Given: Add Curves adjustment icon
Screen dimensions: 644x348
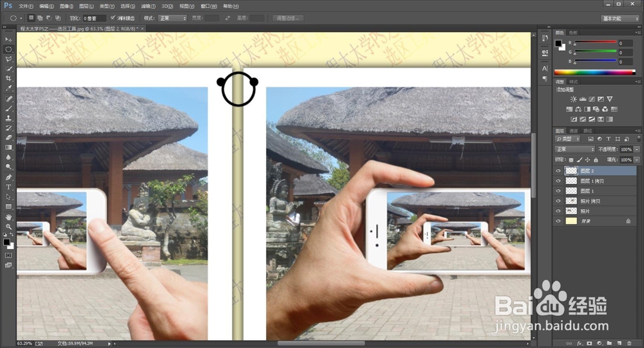Looking at the screenshot, I should (x=591, y=99).
